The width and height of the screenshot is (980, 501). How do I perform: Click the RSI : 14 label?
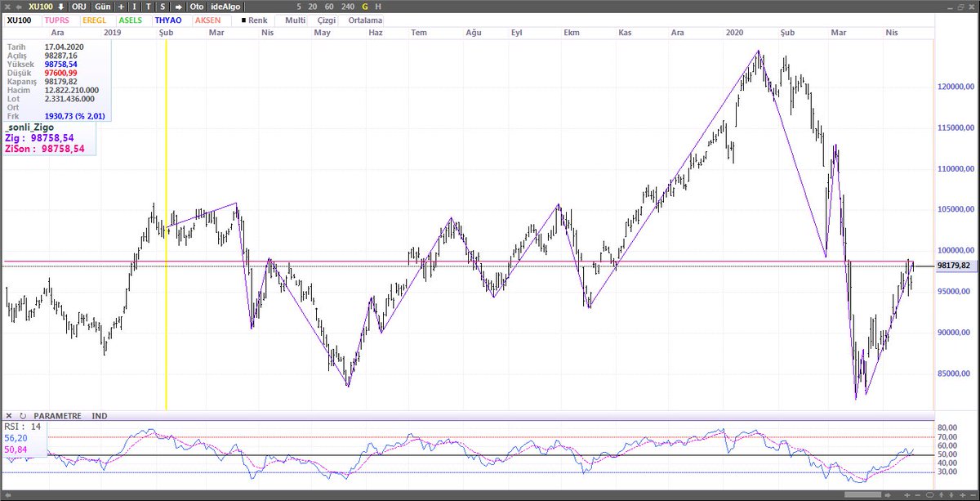[x=23, y=426]
